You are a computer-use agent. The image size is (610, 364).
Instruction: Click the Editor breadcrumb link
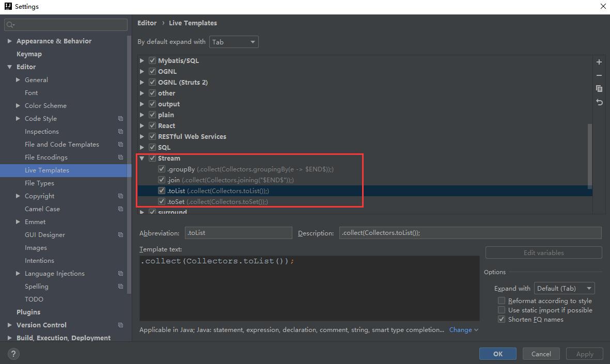[x=147, y=23]
